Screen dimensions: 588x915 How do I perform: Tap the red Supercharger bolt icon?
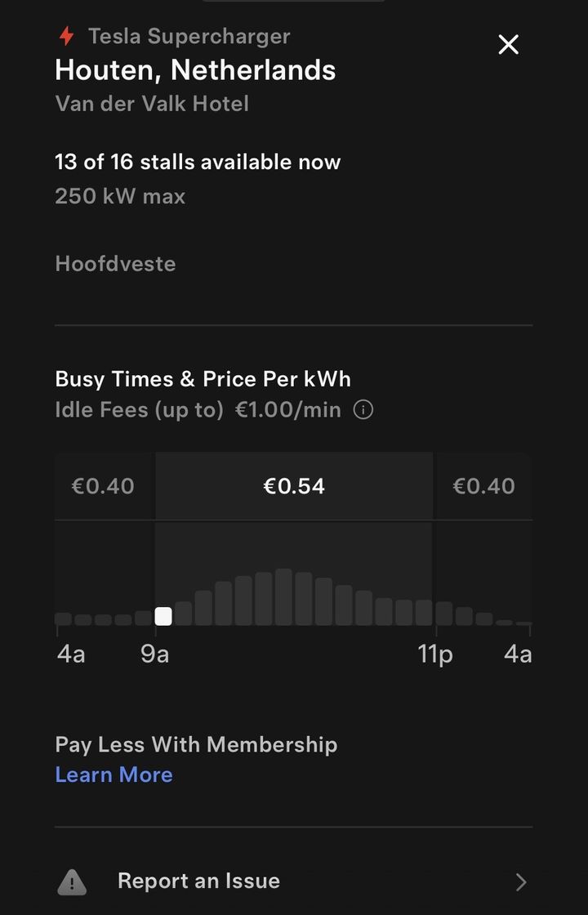pyautogui.click(x=67, y=37)
